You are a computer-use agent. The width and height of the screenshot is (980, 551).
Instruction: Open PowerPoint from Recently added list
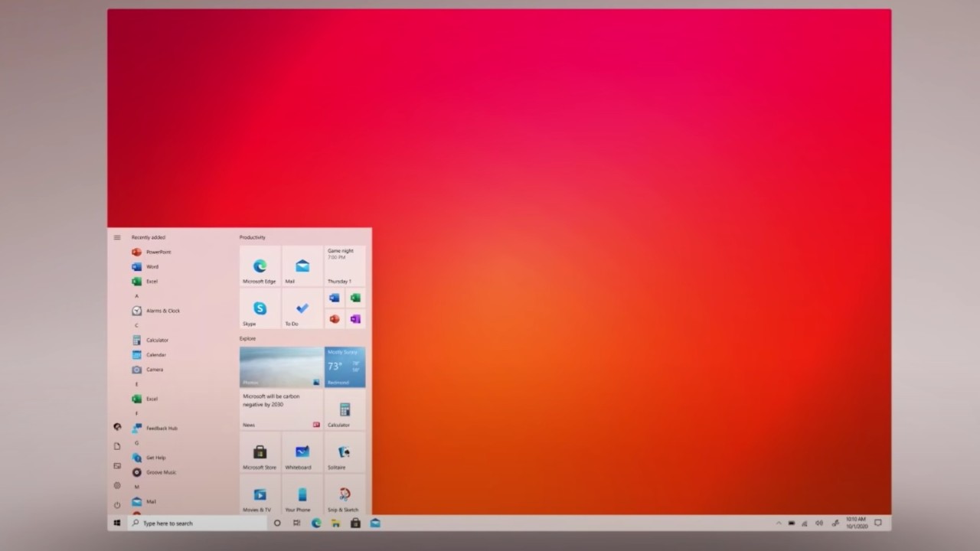[x=158, y=252]
